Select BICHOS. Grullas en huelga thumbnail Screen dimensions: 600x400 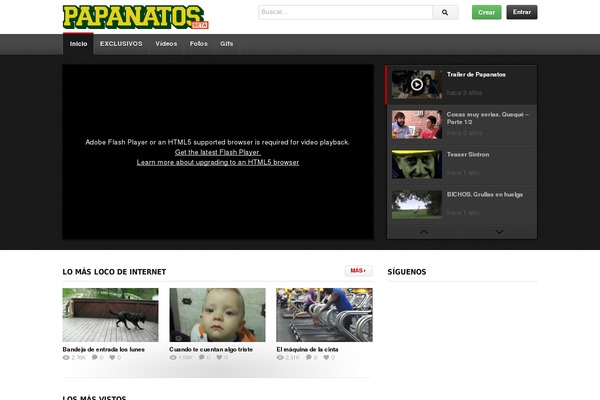click(x=417, y=204)
